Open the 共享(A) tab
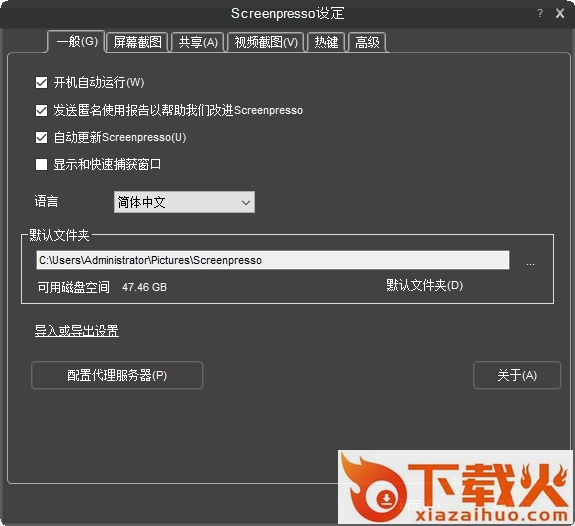Image resolution: width=575 pixels, height=526 pixels. point(198,42)
